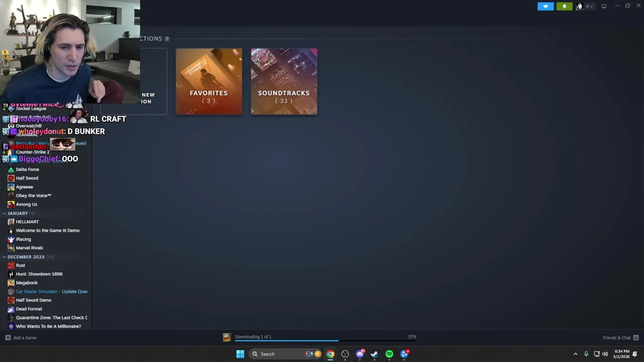The width and height of the screenshot is (644, 362).
Task: Switch to Big Picture mode icon
Action: click(x=604, y=6)
